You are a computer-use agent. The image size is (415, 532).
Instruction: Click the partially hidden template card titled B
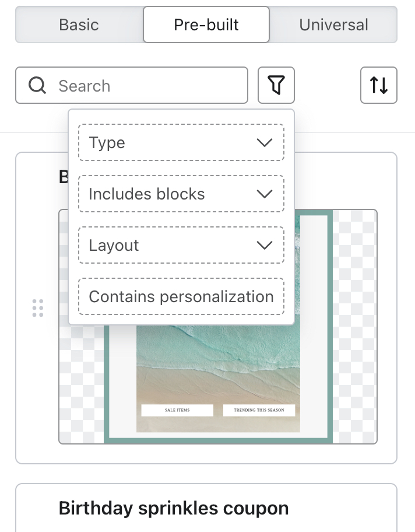62,176
